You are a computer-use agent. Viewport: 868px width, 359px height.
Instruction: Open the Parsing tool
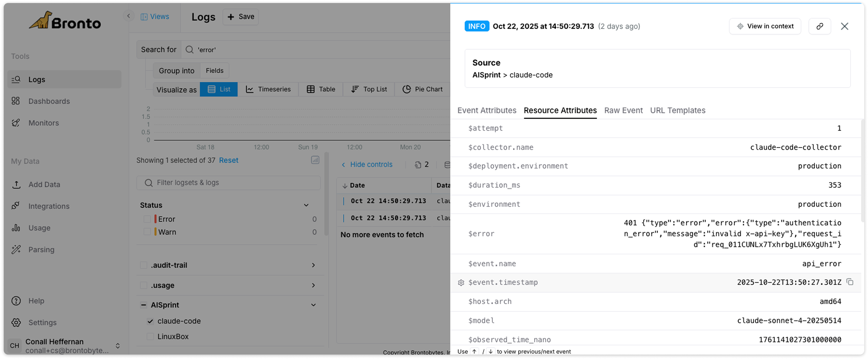(41, 250)
